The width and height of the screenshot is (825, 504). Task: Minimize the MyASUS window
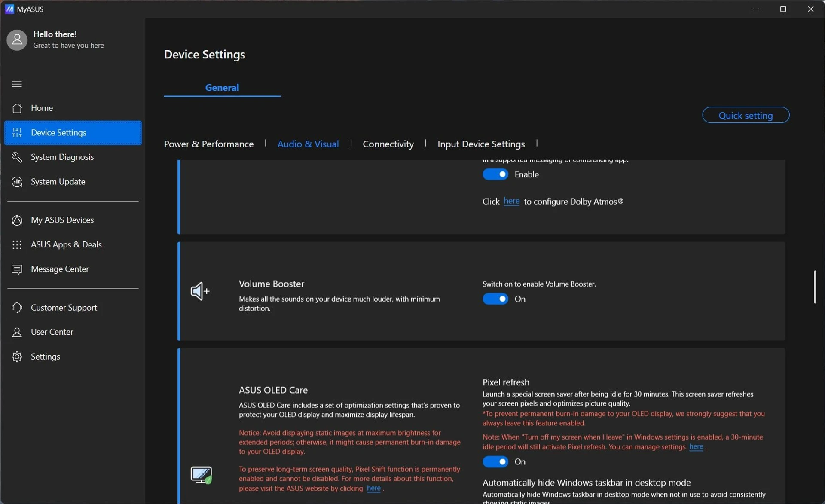click(x=756, y=9)
